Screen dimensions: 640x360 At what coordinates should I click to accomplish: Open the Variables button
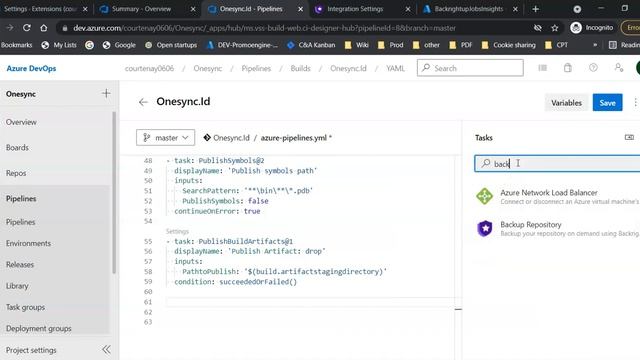(566, 102)
